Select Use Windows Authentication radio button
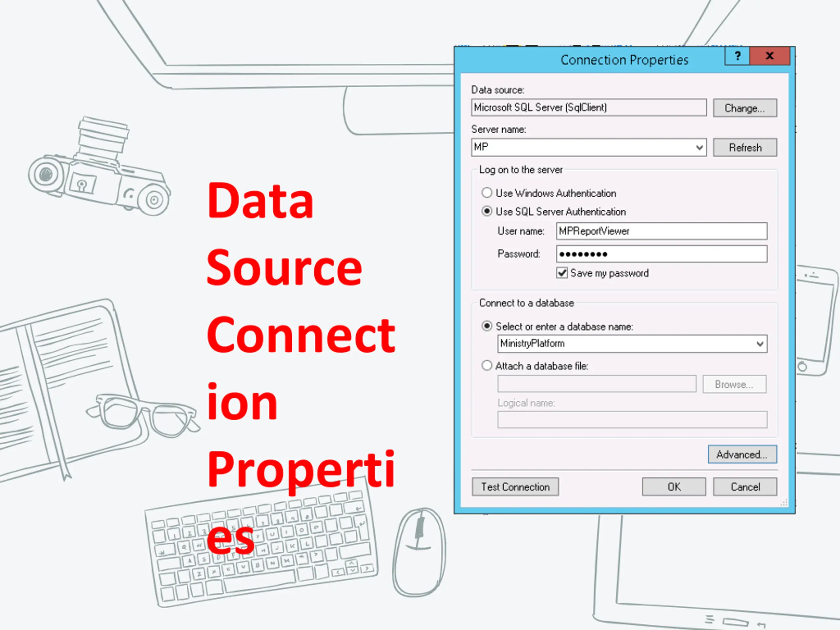Viewport: 840px width, 630px height. 487,193
